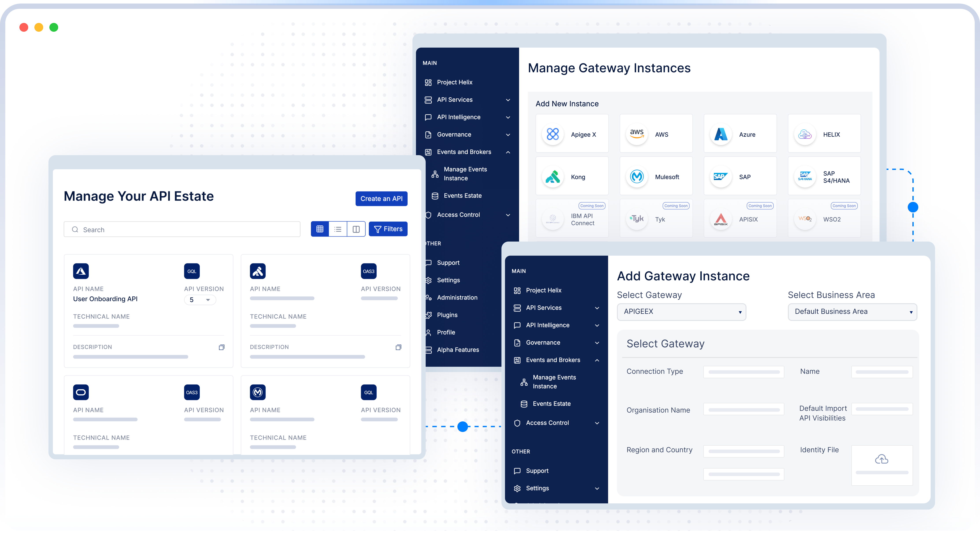The image size is (980, 536).
Task: Click the blue dot on dashed connector
Action: pos(463,426)
